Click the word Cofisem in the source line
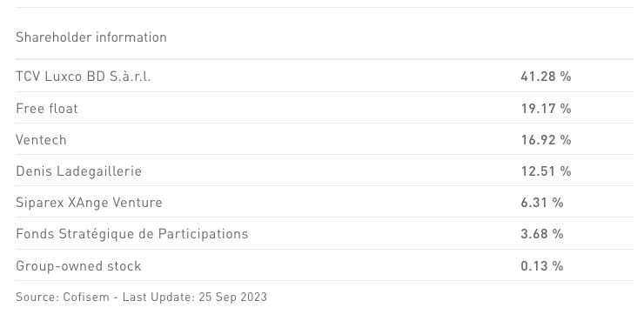Image resolution: width=644 pixels, height=321 pixels. tap(86, 297)
